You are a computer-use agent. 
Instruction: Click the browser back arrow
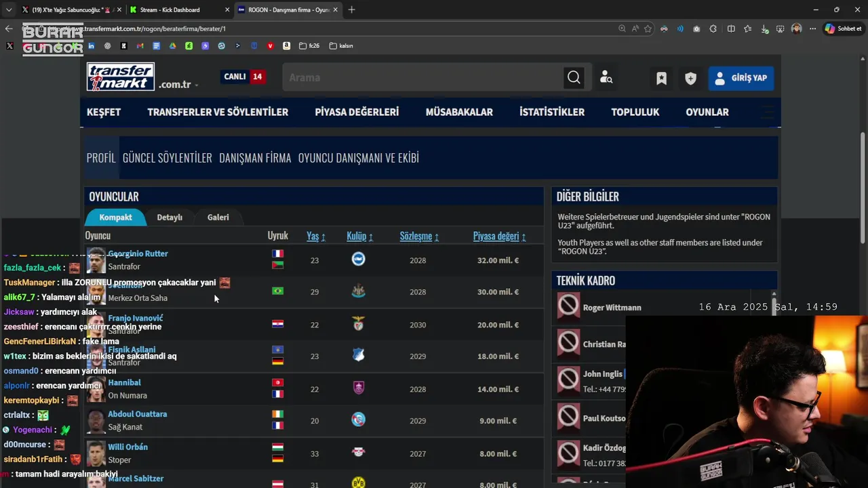(9, 28)
